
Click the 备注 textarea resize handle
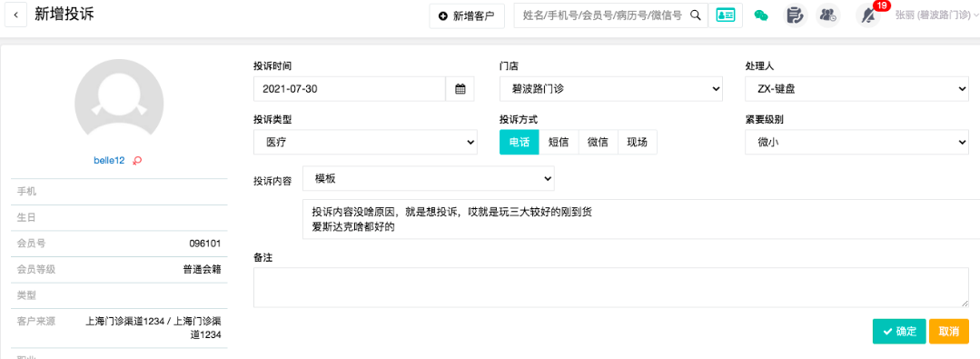click(965, 303)
